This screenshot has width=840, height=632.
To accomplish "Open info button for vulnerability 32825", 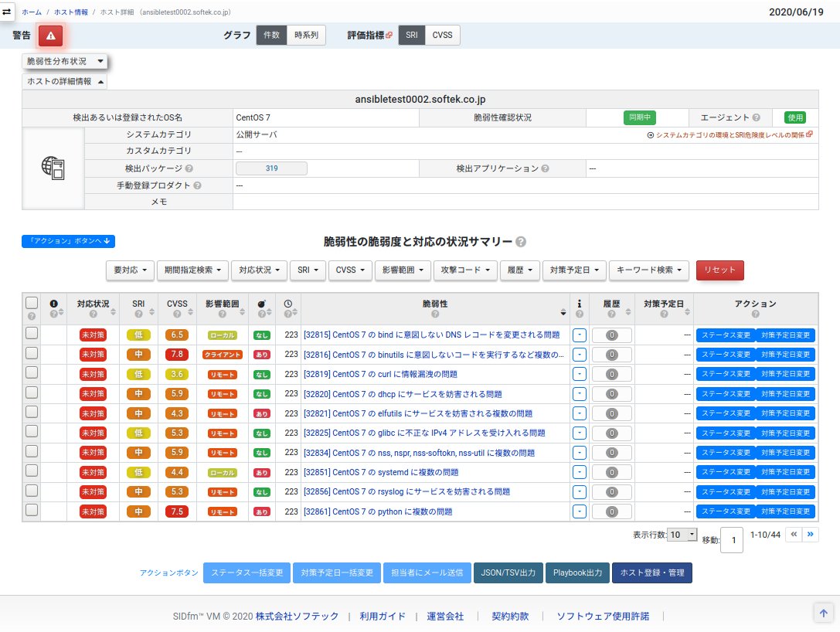I will point(579,433).
